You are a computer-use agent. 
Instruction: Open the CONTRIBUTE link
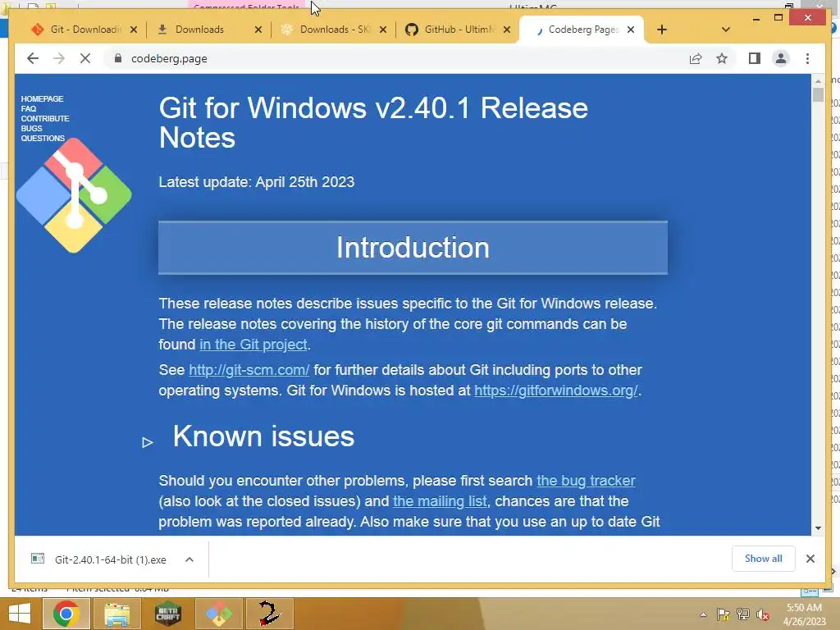(45, 118)
